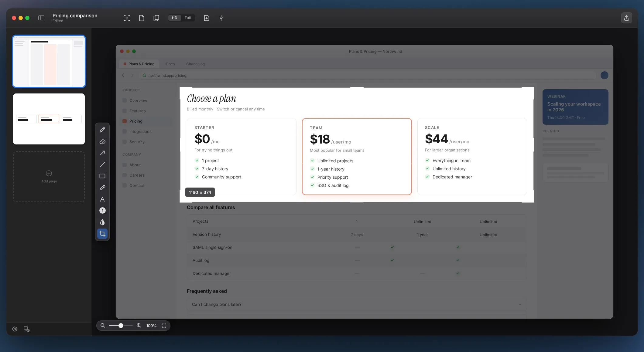Select the Pencil drawing tool
Screen dimensions: 644x352
pyautogui.click(x=102, y=130)
